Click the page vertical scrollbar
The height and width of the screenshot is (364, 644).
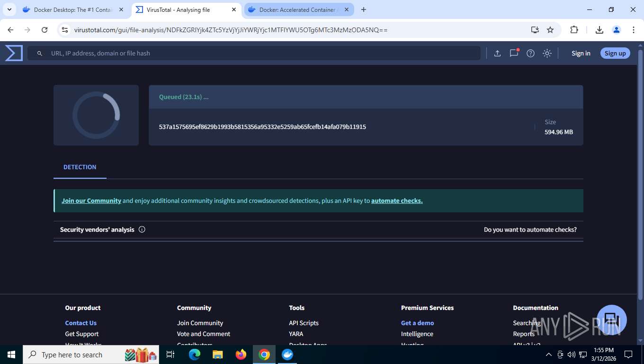[x=641, y=175]
